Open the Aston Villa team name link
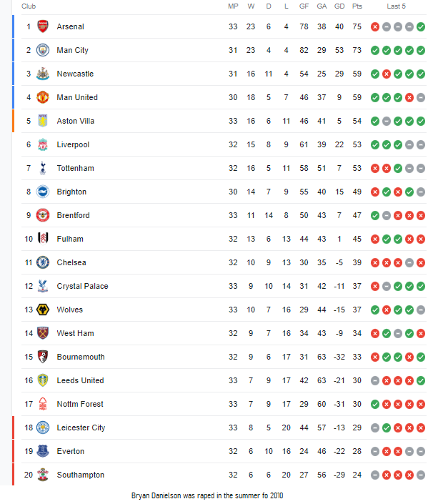Image resolution: width=438 pixels, height=504 pixels. pyautogui.click(x=76, y=121)
